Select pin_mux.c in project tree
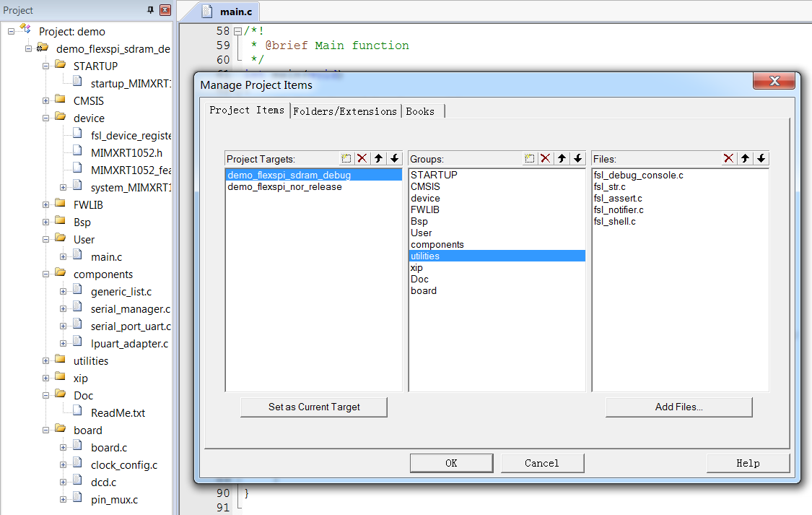Image resolution: width=812 pixels, height=515 pixels. coord(114,500)
